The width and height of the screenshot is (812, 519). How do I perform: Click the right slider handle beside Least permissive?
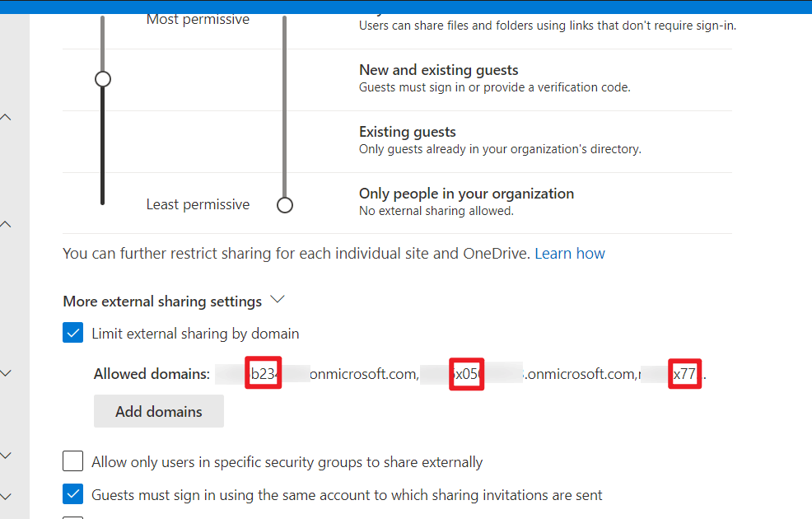click(x=285, y=205)
